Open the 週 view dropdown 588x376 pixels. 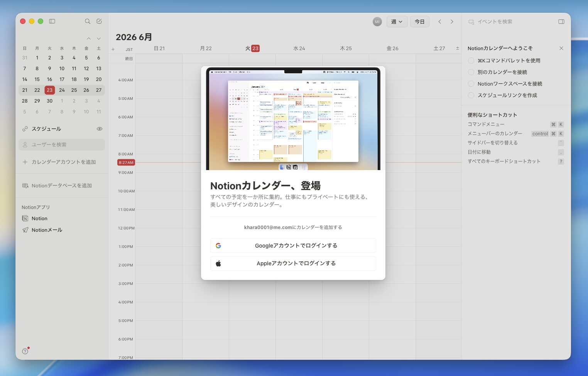tap(396, 22)
